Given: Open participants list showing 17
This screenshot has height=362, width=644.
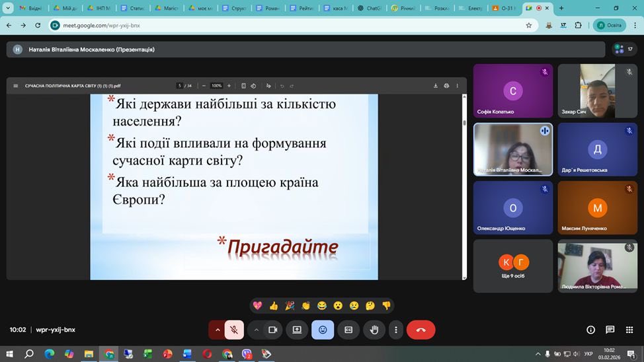Looking at the screenshot, I should (x=624, y=50).
